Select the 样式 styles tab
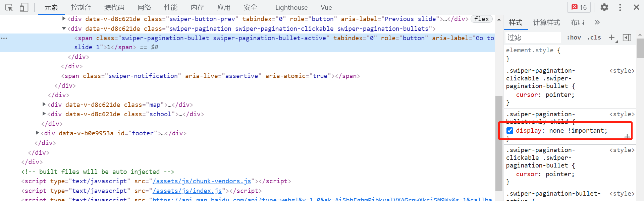The height and width of the screenshot is (201, 644). click(516, 22)
